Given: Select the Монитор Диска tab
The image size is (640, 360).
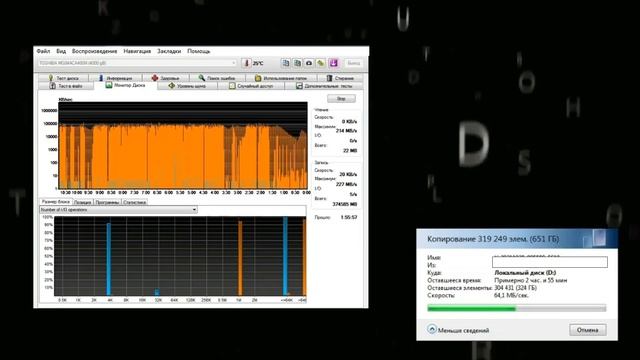Looking at the screenshot, I should click(125, 85).
